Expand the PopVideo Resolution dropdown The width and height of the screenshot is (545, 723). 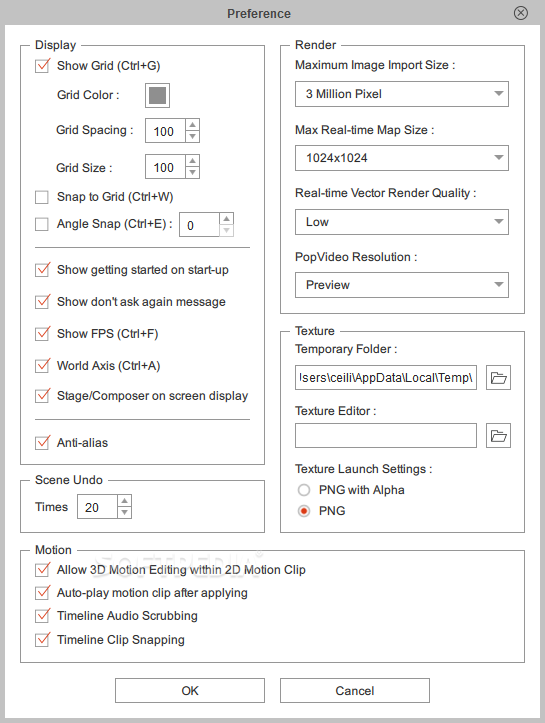(402, 285)
